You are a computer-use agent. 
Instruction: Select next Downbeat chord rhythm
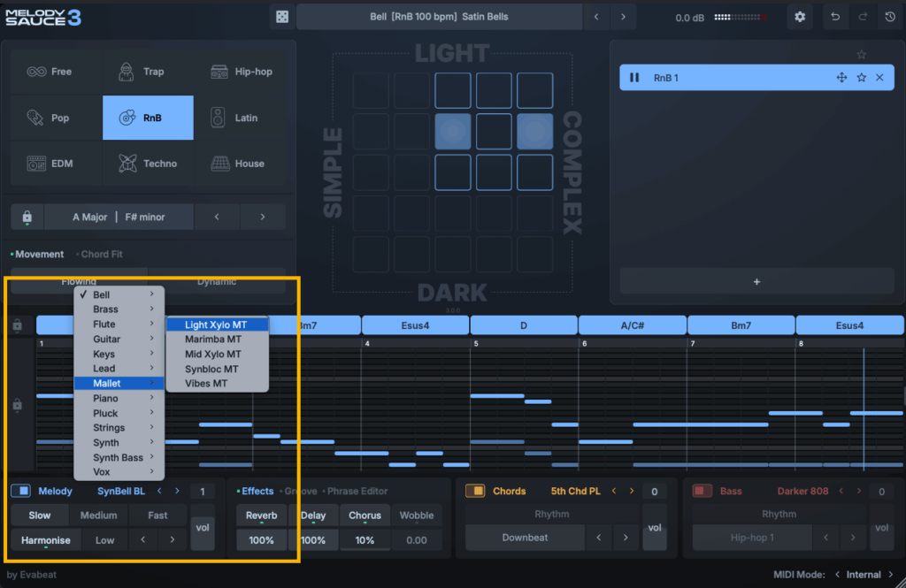pos(626,538)
